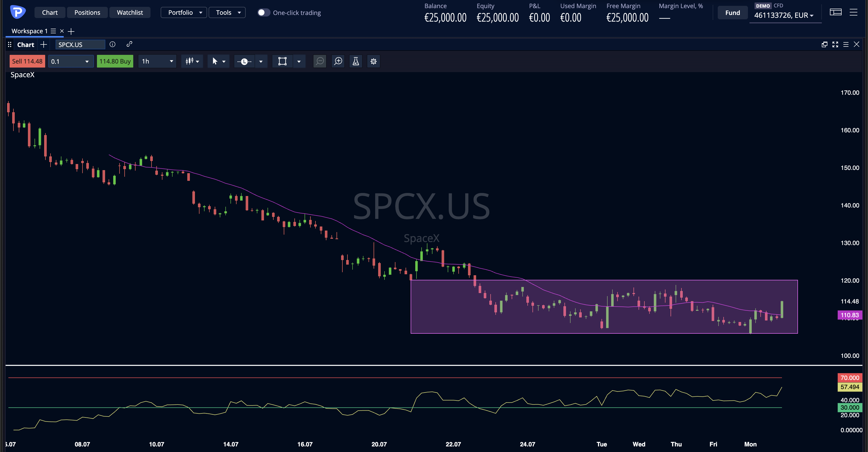The image size is (868, 452).
Task: Click the 22.07 date label on time axis
Action: point(453,444)
